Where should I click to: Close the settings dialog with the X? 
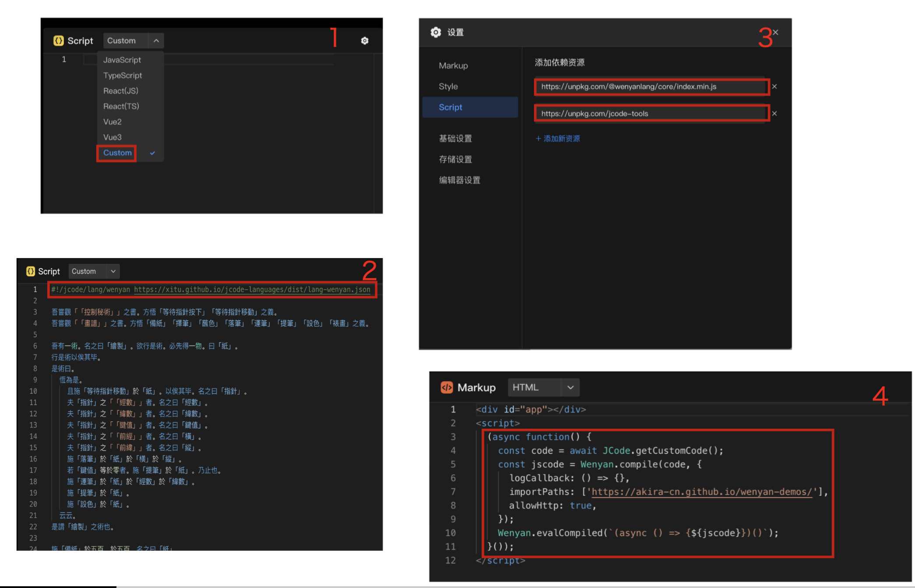(x=775, y=32)
